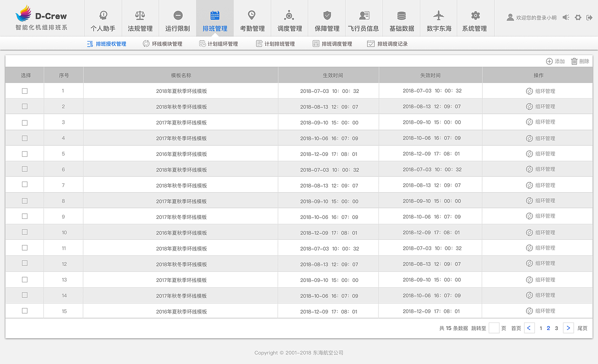Click the 添加 button to add a template
The height and width of the screenshot is (364, 598).
(x=555, y=61)
